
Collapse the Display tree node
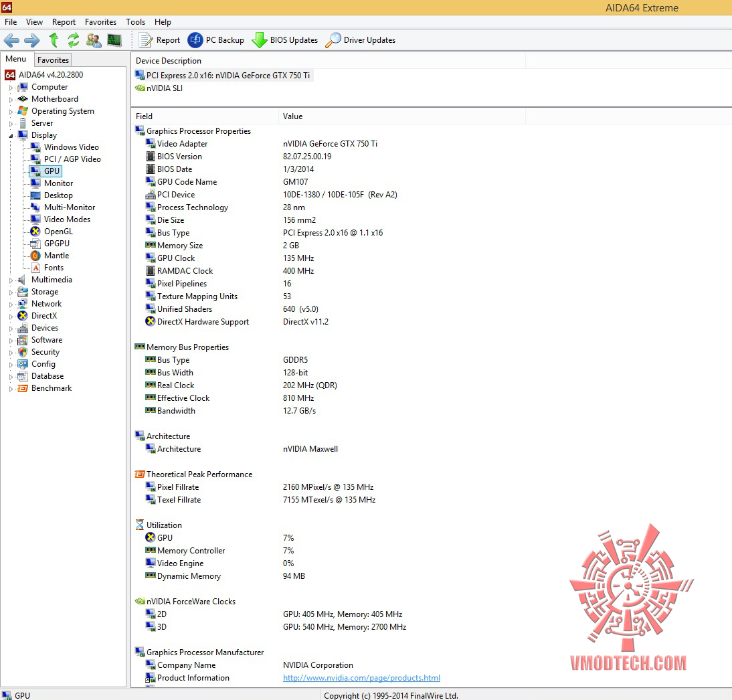[11, 135]
